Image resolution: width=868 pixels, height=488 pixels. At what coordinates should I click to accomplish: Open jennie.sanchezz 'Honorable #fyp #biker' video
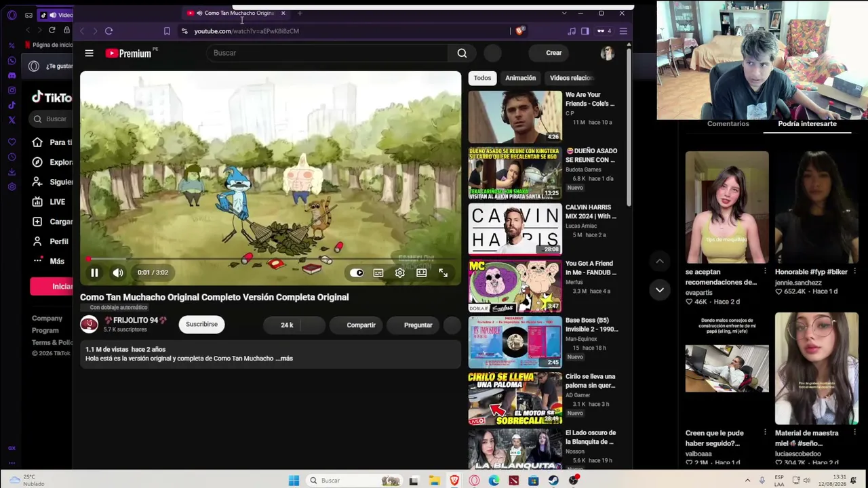[x=816, y=207]
